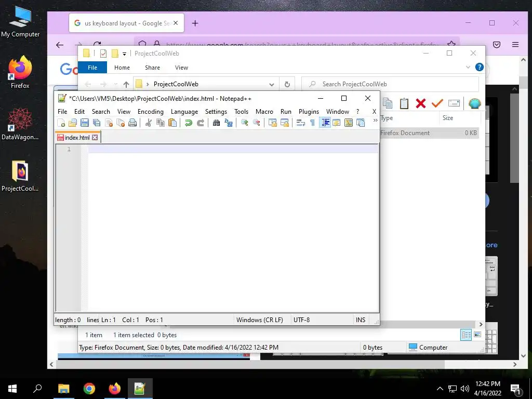Viewport: 532px width, 399px height.
Task: Click the Zoom Out magnifier icon
Action: [257, 123]
